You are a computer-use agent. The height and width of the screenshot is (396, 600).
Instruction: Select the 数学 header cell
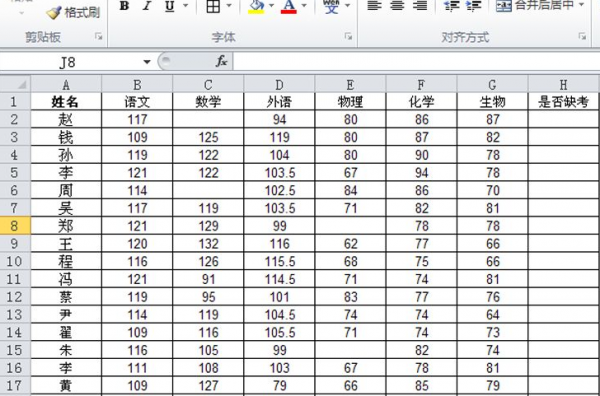point(208,102)
